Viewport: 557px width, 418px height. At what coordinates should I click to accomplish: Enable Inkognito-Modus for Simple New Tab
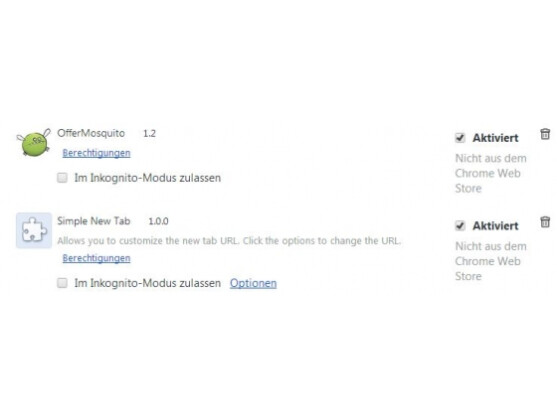62,283
